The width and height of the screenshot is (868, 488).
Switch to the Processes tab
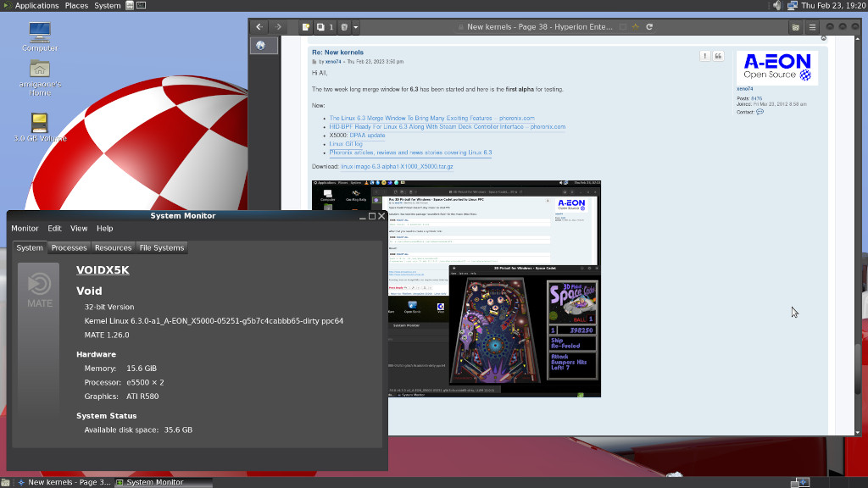70,248
